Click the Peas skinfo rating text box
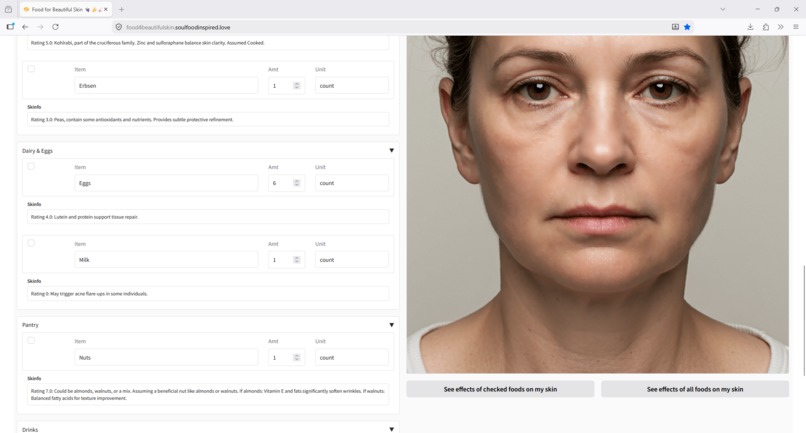The height and width of the screenshot is (433, 806). (208, 119)
